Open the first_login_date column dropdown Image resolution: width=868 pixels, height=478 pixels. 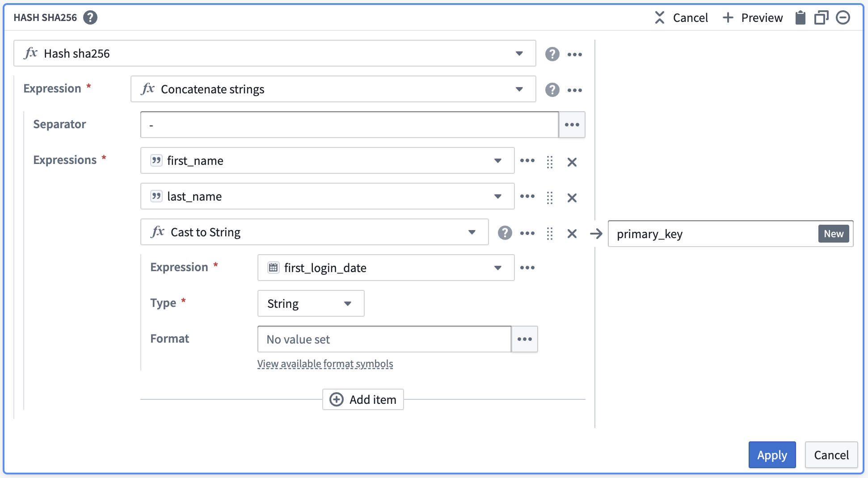point(497,268)
